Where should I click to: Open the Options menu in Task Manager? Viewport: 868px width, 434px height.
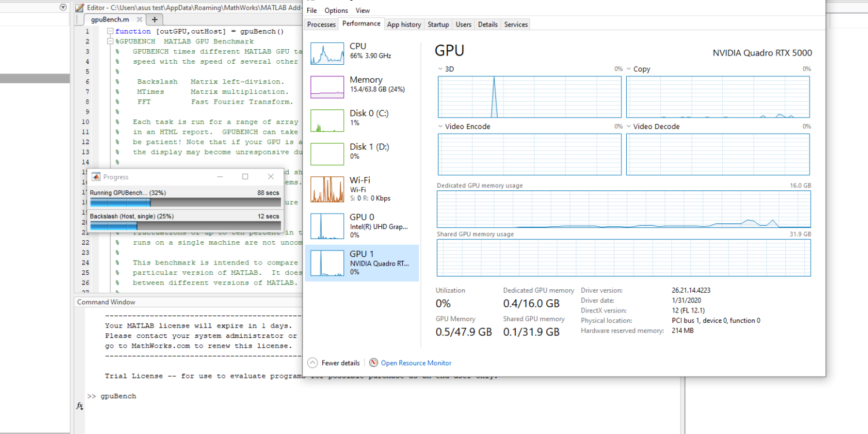click(x=336, y=10)
